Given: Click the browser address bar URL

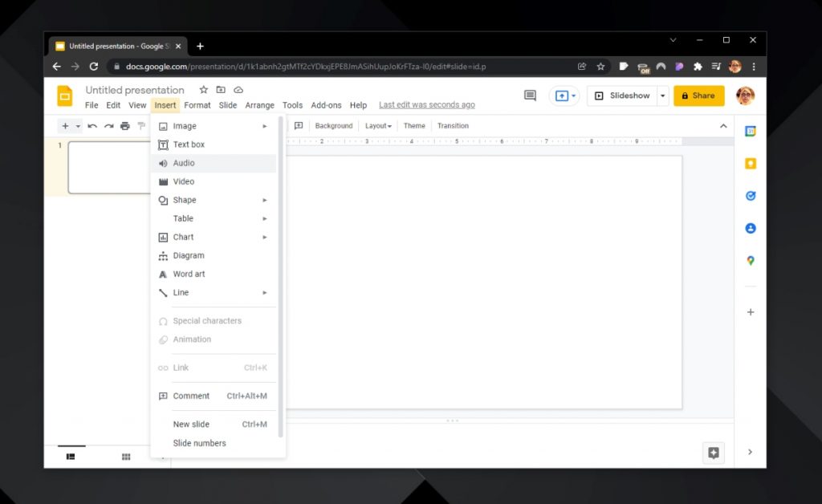Looking at the screenshot, I should coord(306,67).
